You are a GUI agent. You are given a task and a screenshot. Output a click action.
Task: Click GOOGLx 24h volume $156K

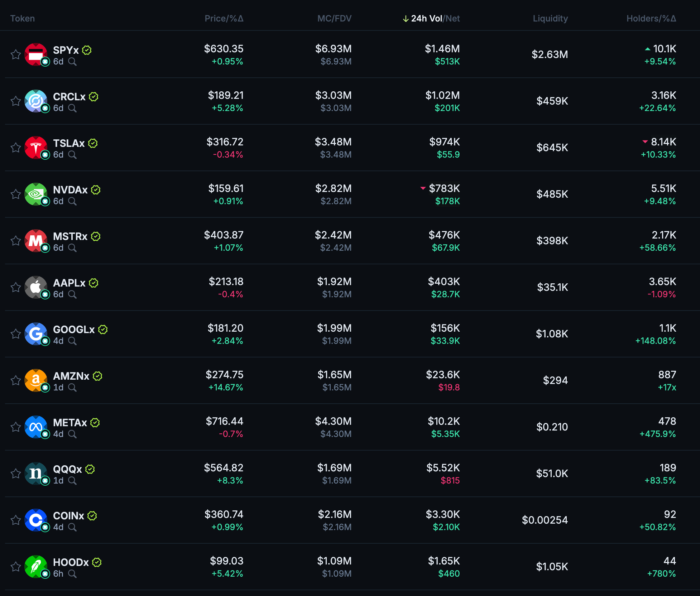coord(445,328)
